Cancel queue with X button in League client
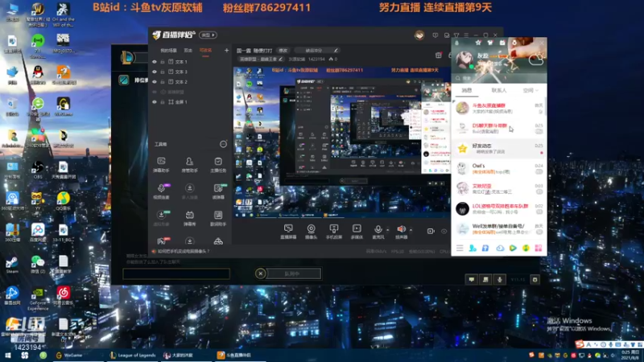Screen dimensions: 644x362 click(x=260, y=274)
